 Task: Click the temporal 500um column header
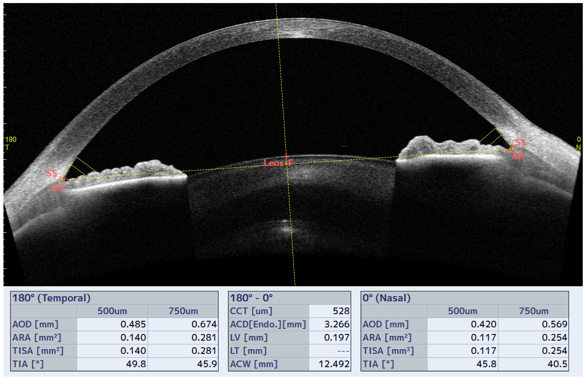click(x=112, y=311)
